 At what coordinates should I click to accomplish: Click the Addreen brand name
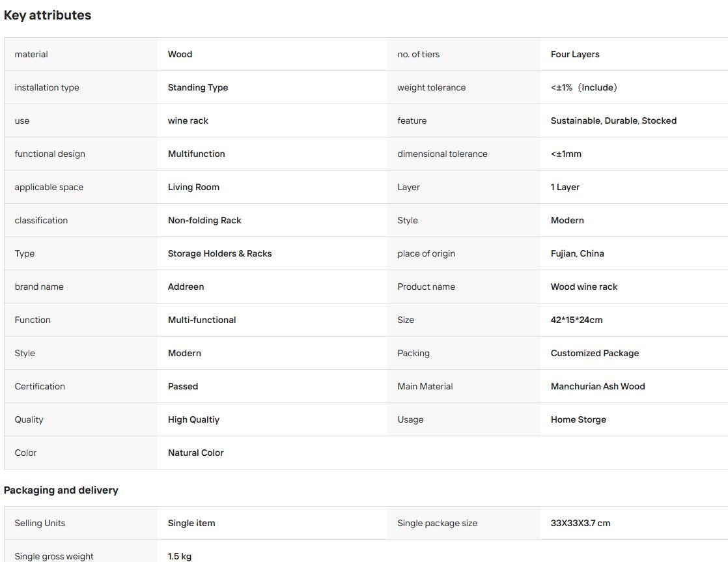[186, 287]
